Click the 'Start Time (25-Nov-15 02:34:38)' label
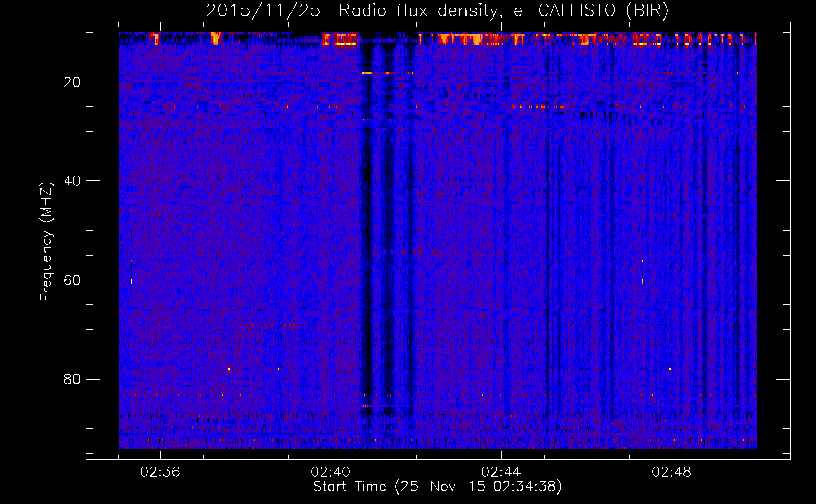The height and width of the screenshot is (504, 816). (x=437, y=487)
